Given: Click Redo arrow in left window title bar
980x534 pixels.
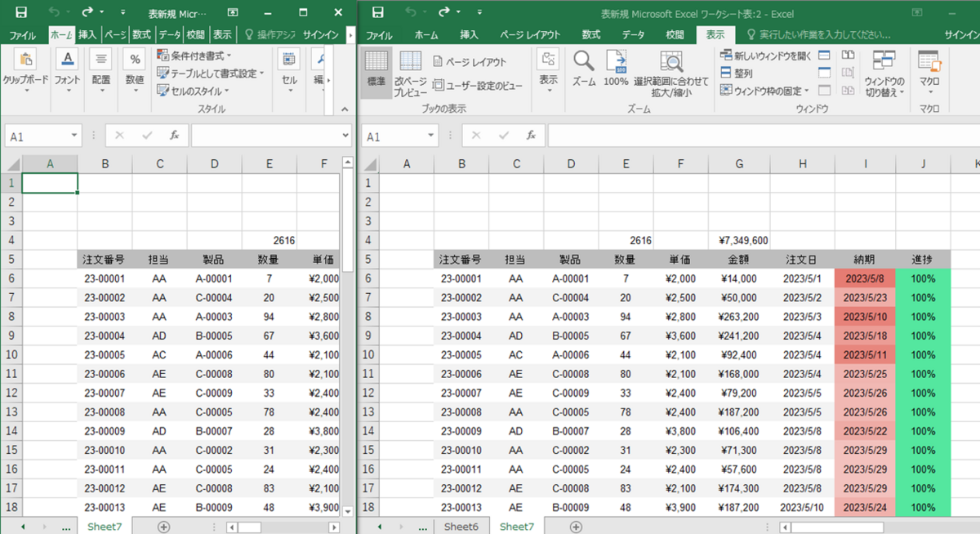Looking at the screenshot, I should tap(87, 12).
